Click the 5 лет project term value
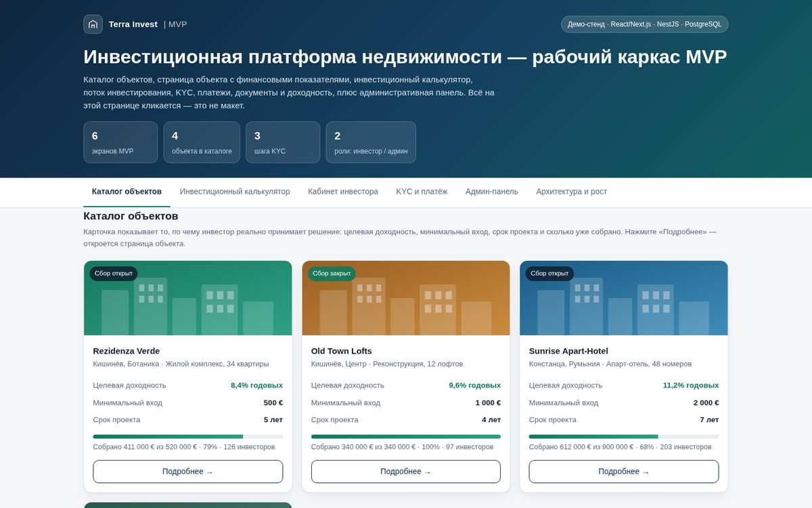 273,420
